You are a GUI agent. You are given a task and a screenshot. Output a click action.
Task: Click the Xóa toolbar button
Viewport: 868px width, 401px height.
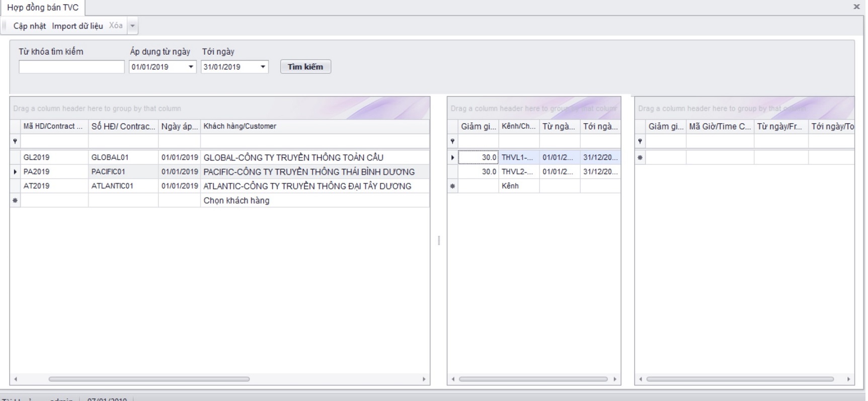tap(116, 26)
